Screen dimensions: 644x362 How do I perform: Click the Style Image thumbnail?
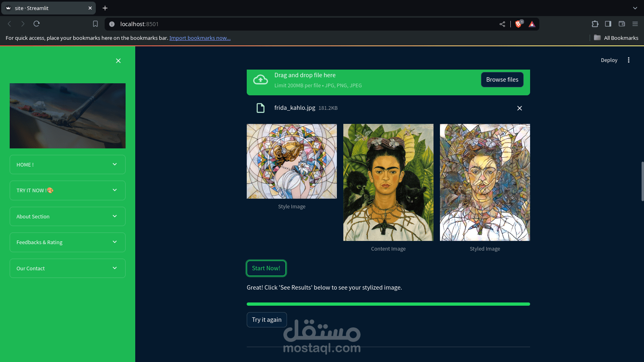coord(291,161)
